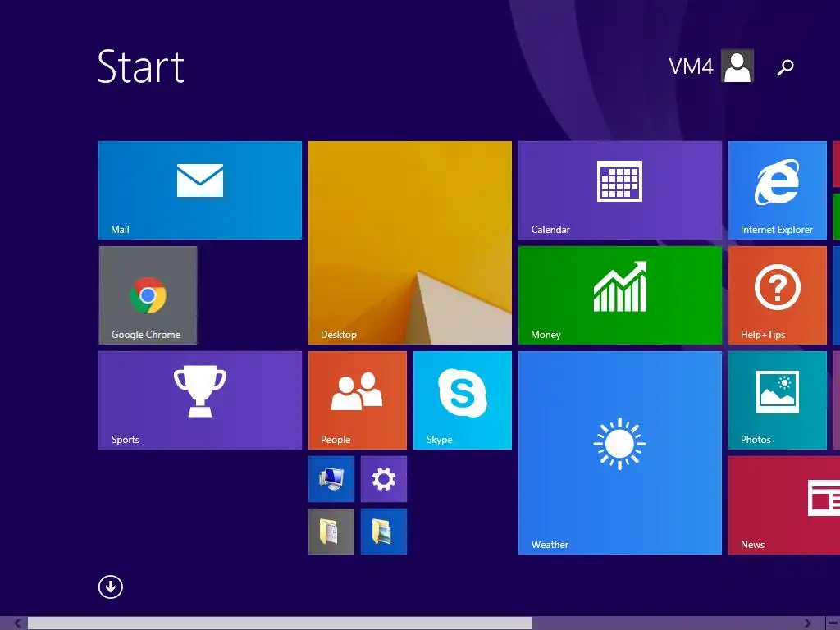Open PC Settings gear tile
Viewport: 840px width, 630px height.
pyautogui.click(x=384, y=479)
